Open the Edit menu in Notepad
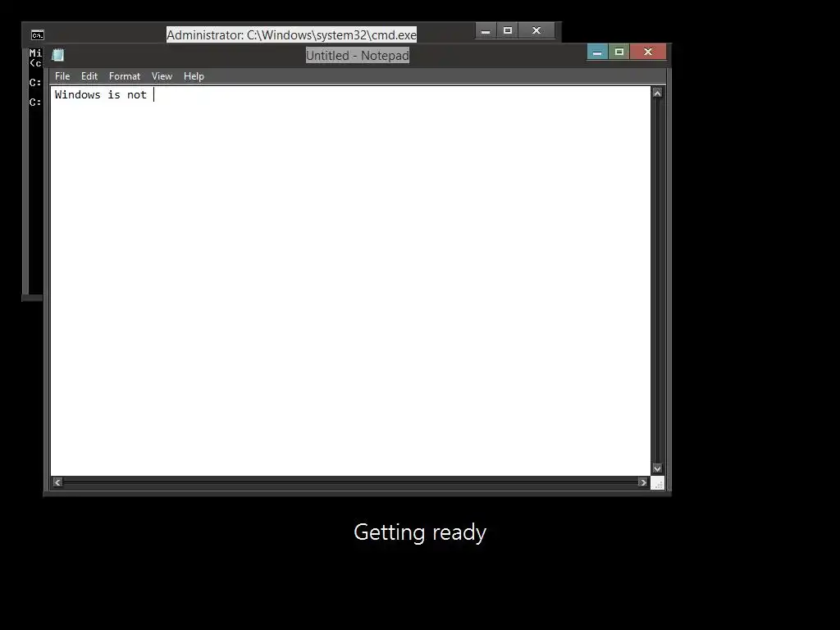This screenshot has height=630, width=840. [x=89, y=76]
